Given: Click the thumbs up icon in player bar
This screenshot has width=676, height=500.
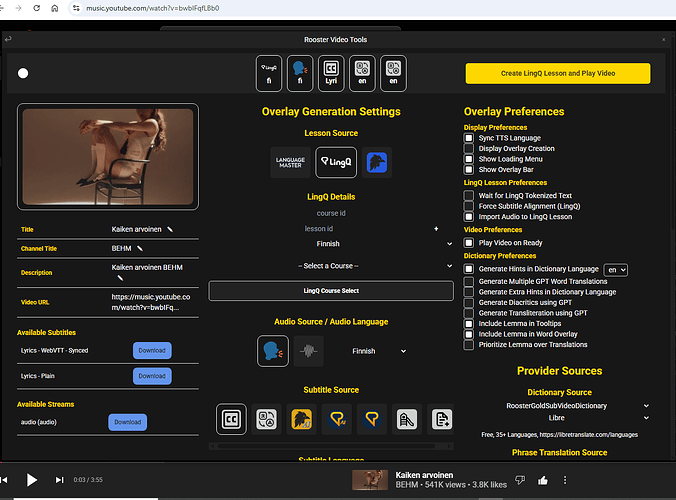Looking at the screenshot, I should pos(543,480).
